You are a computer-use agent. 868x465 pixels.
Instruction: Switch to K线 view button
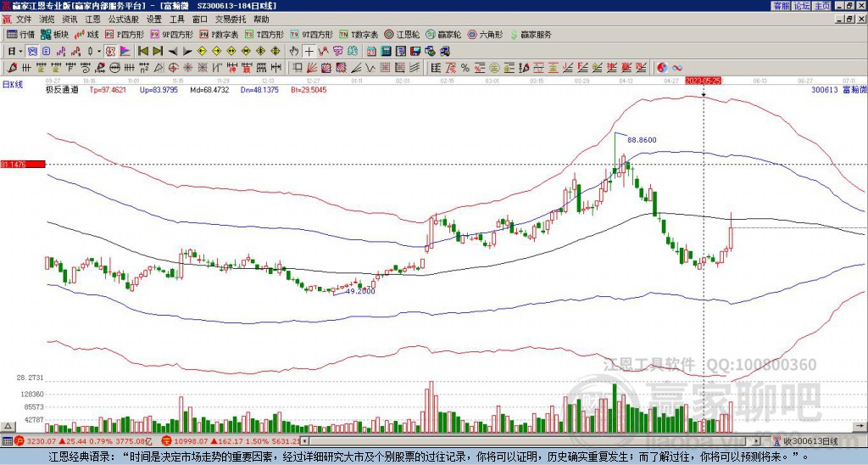[86, 34]
